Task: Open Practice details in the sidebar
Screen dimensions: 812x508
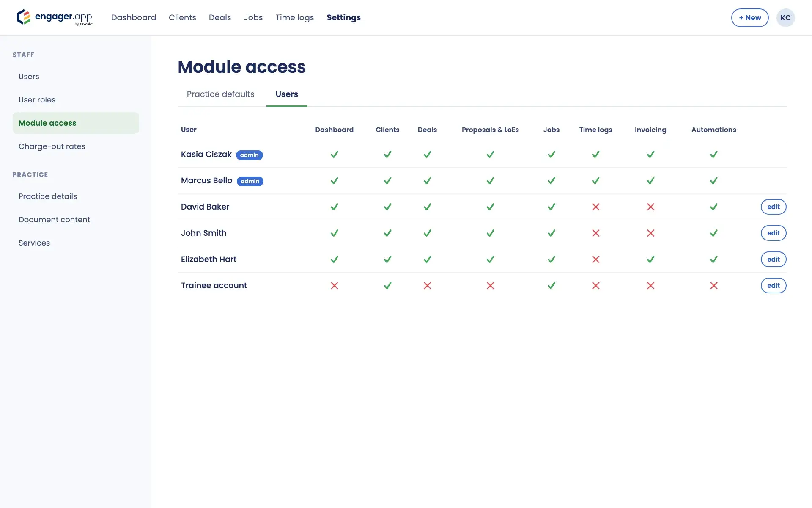Action: pos(76,196)
